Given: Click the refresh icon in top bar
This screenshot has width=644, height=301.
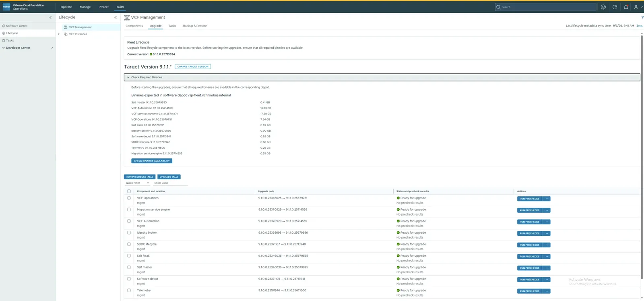Looking at the screenshot, I should (x=615, y=7).
